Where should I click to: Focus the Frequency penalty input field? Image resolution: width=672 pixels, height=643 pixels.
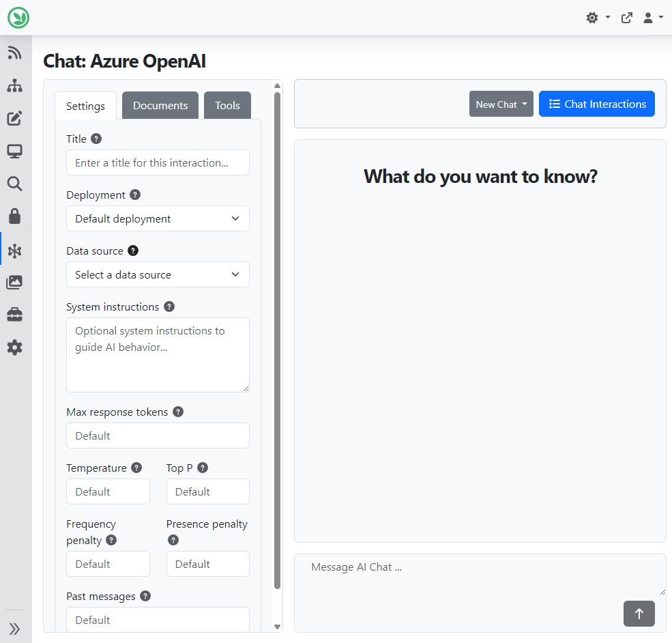click(x=108, y=564)
